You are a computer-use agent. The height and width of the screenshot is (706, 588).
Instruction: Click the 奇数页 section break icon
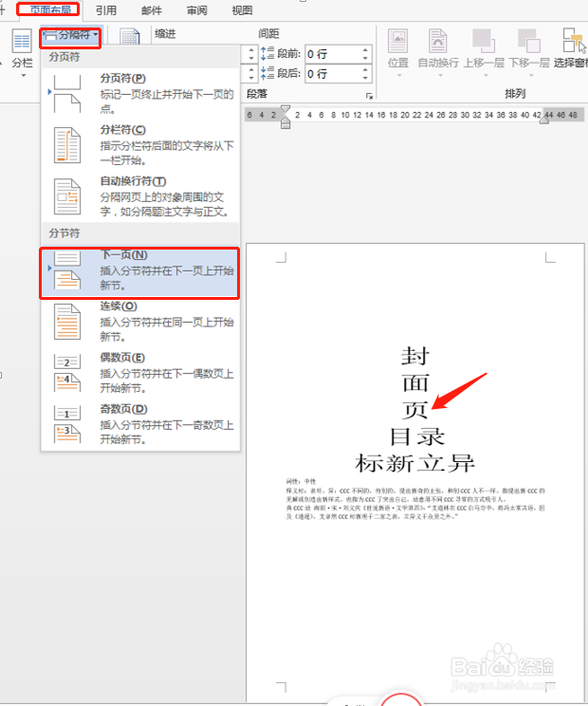67,424
